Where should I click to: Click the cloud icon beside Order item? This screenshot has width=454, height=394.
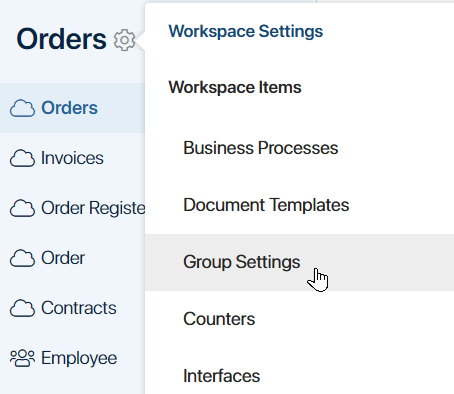click(x=22, y=258)
